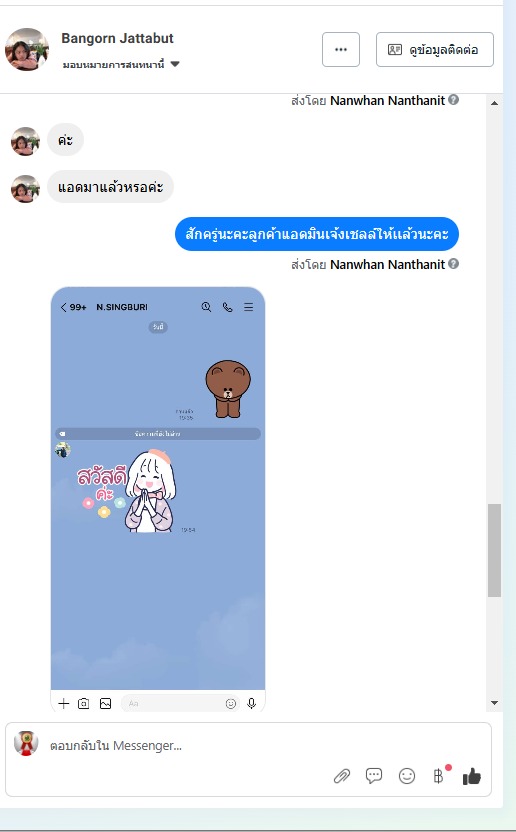This screenshot has width=516, height=832.
Task: Click the scrollbar down arrow
Action: [x=494, y=703]
